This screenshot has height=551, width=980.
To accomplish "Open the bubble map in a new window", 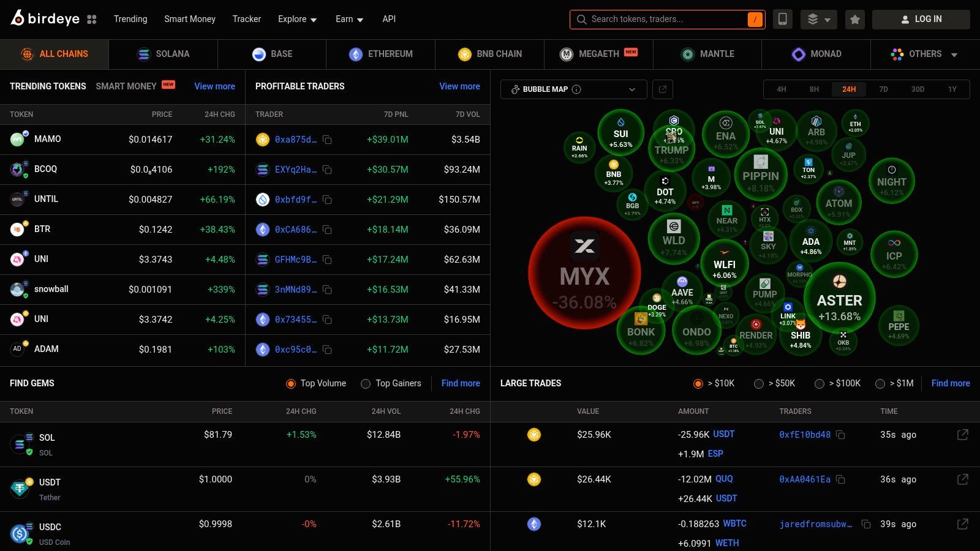I will pyautogui.click(x=663, y=89).
